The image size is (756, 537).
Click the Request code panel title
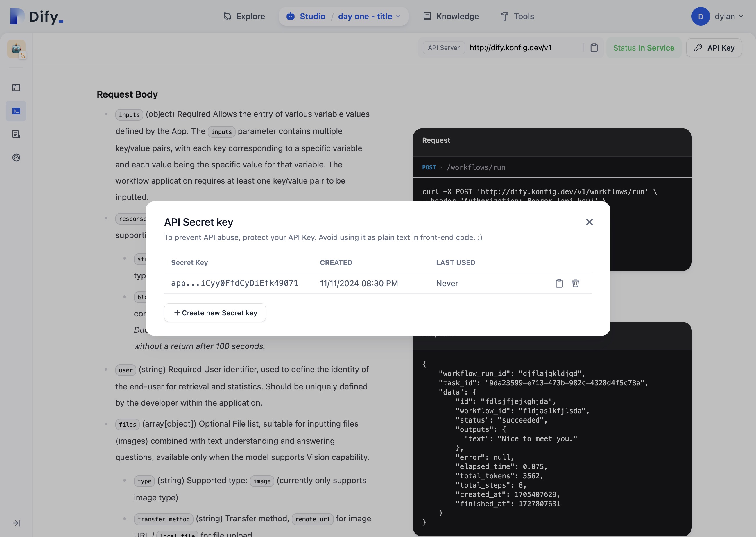tap(436, 140)
